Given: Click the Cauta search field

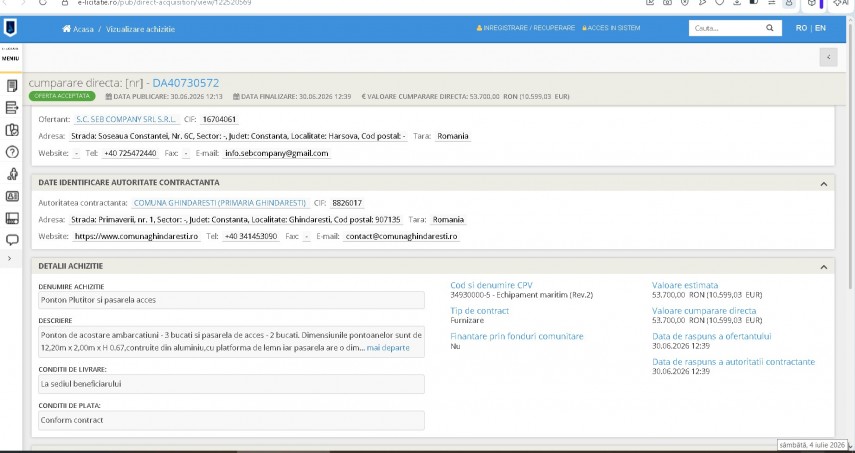Looking at the screenshot, I should click(726, 28).
